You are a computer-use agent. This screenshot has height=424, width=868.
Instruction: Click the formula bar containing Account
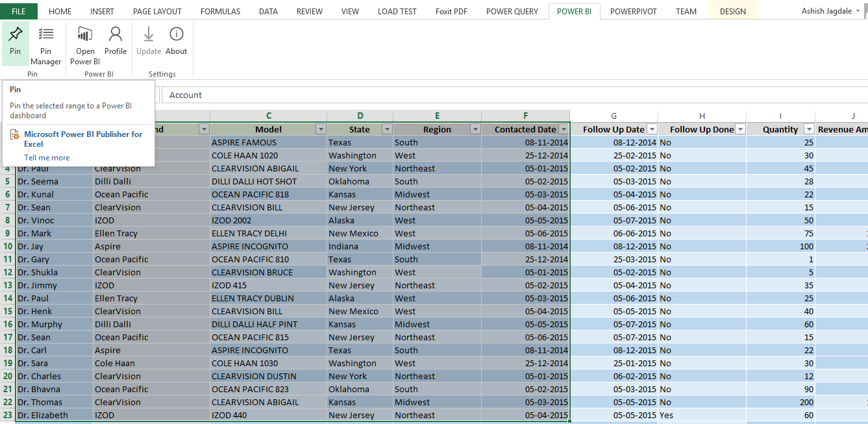(513, 95)
